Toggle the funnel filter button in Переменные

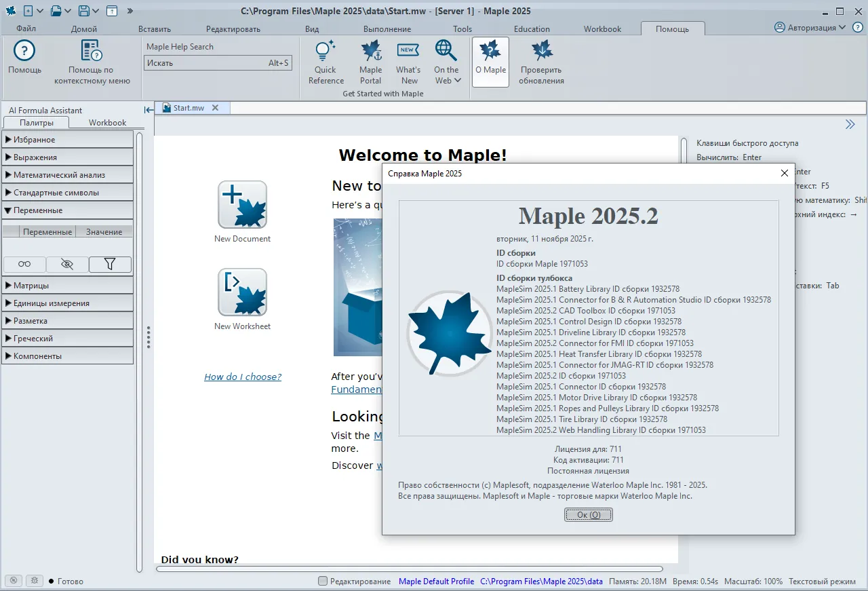coord(110,265)
